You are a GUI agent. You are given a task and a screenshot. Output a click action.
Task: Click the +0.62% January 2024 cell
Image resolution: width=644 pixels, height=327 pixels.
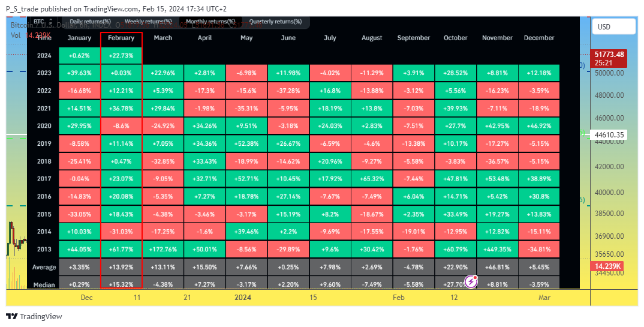pos(79,55)
